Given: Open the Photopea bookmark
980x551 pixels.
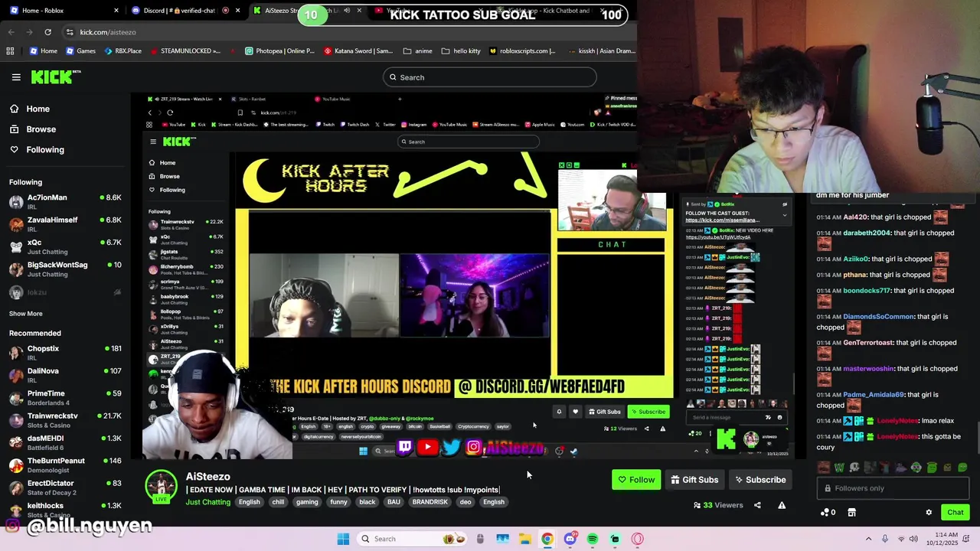Looking at the screenshot, I should (x=280, y=51).
